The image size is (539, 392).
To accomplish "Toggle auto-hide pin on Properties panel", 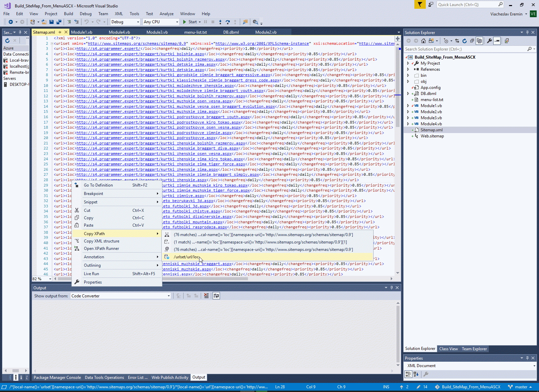I will coord(527,358).
